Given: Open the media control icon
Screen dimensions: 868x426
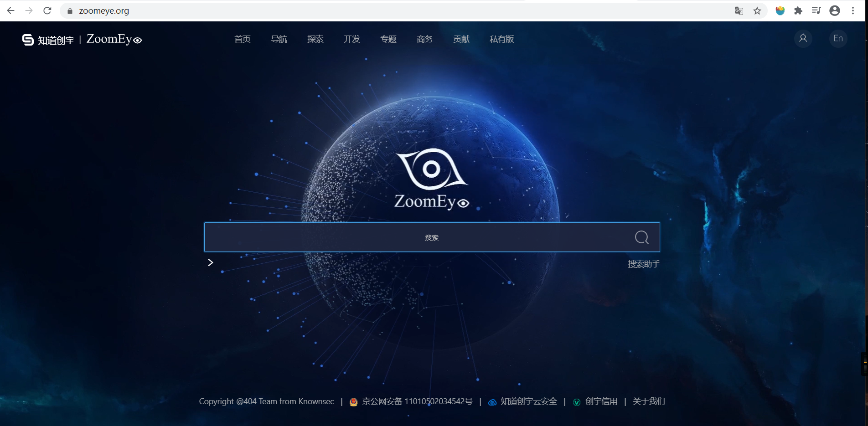Looking at the screenshot, I should click(816, 10).
